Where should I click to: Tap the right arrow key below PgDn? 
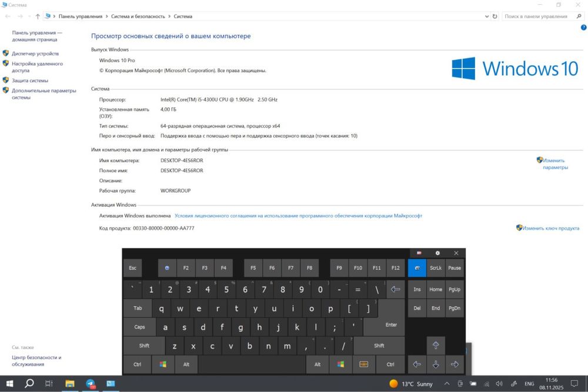[455, 364]
